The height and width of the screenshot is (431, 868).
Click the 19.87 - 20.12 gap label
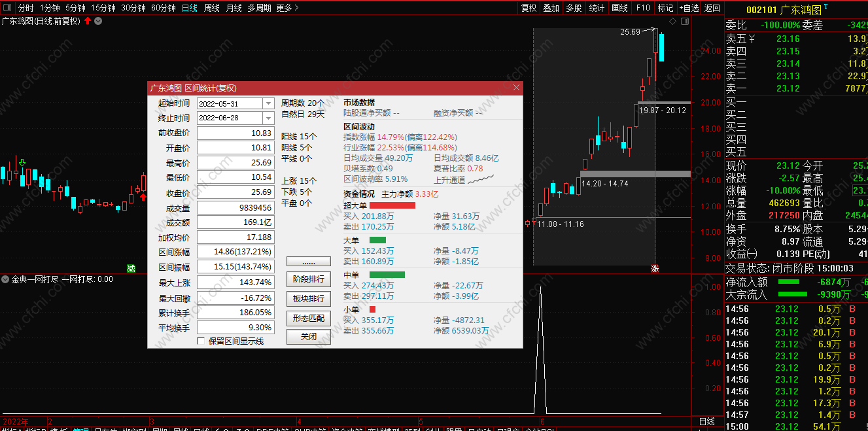coord(663,111)
